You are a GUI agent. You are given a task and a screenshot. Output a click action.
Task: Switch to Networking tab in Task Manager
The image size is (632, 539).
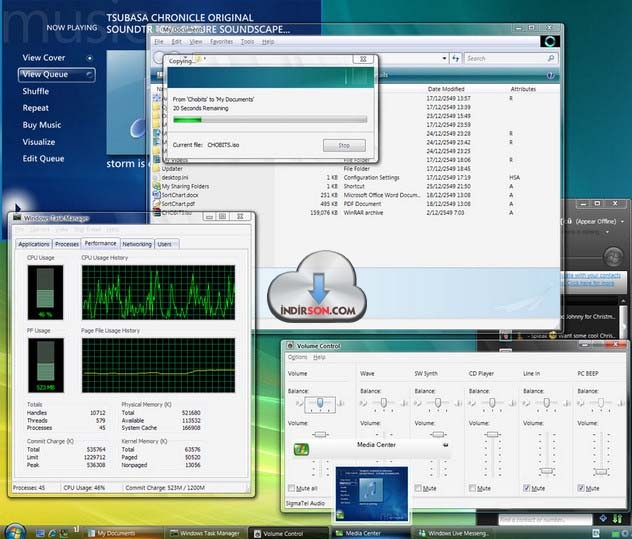[137, 244]
